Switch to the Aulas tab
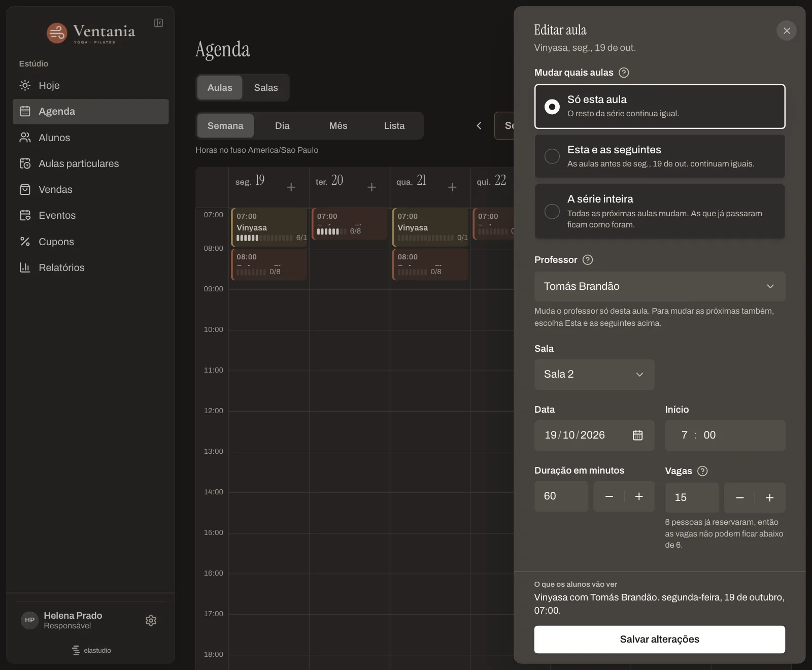This screenshot has width=812, height=670. (x=220, y=87)
